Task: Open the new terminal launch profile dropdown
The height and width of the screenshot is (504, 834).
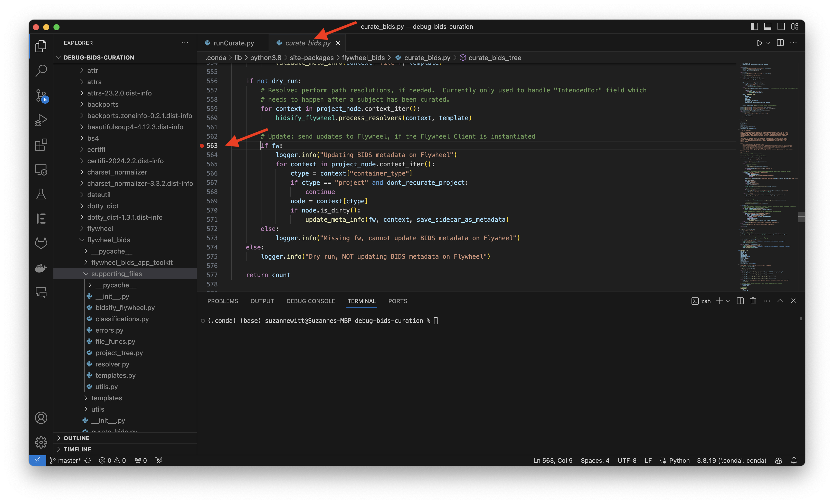Action: [x=728, y=301]
